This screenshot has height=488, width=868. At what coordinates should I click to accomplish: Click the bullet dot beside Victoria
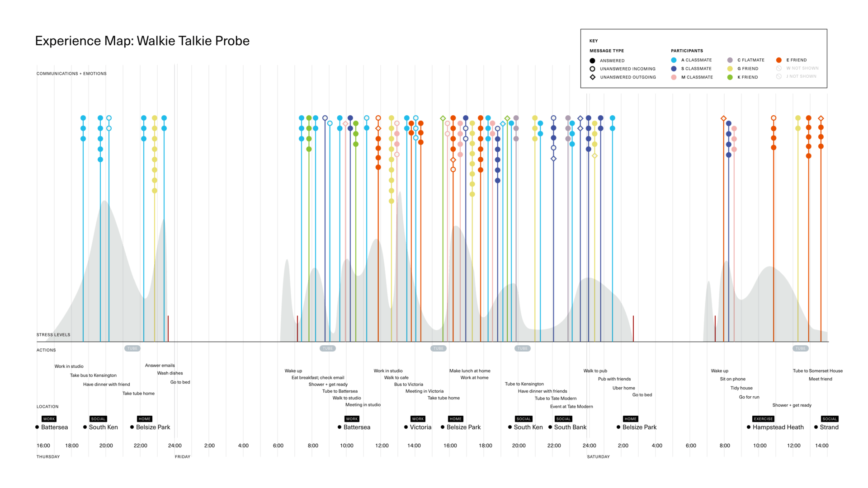pos(406,427)
